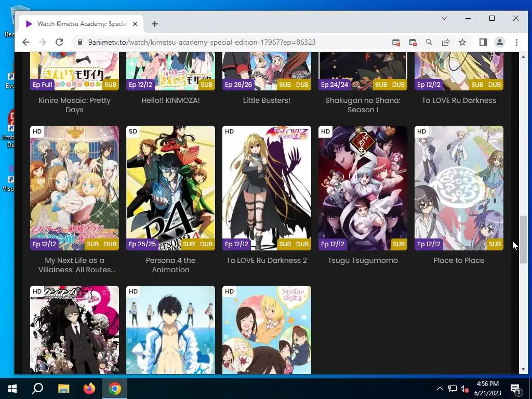Click the address bar URL
The image size is (532, 399).
coord(202,42)
